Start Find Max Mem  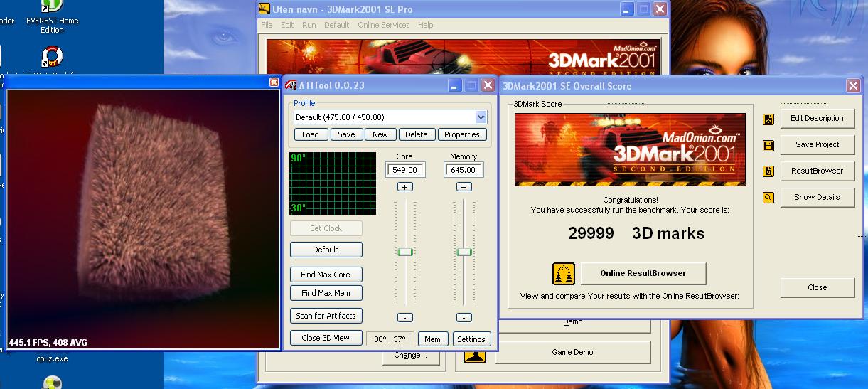(326, 293)
